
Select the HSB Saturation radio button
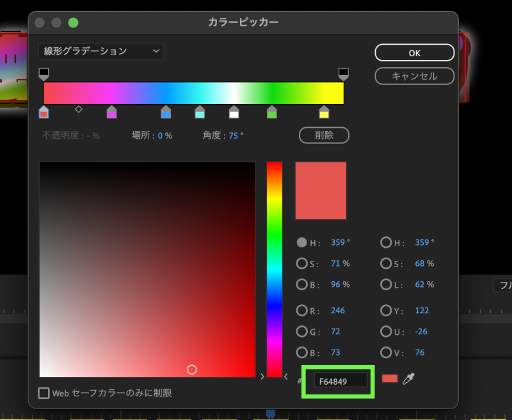click(x=301, y=263)
